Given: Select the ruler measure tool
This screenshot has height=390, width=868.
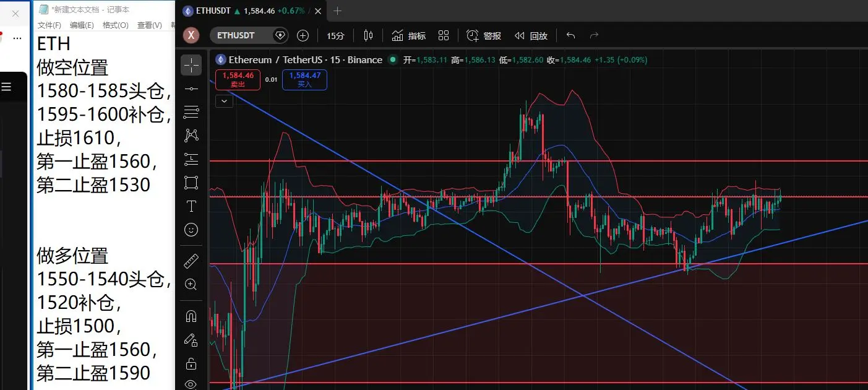Looking at the screenshot, I should tap(191, 261).
